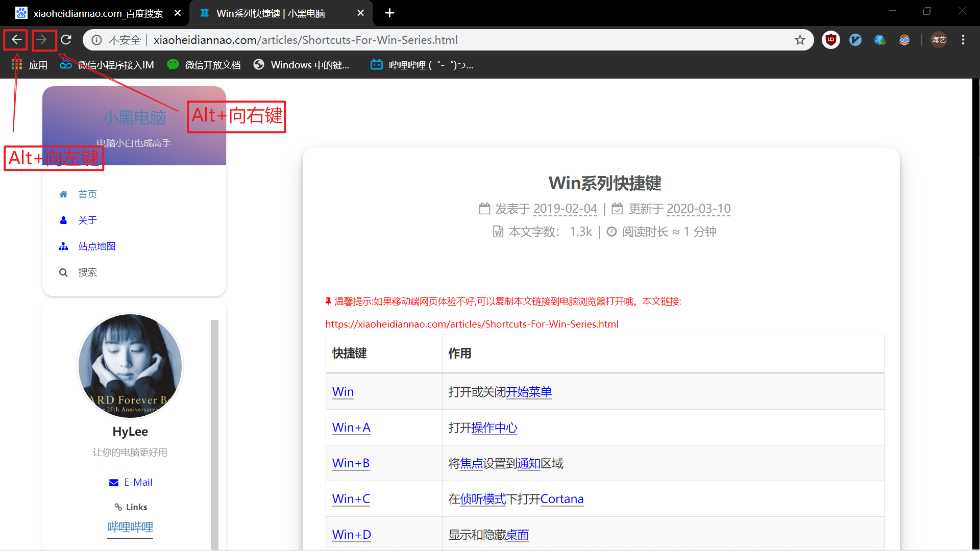The height and width of the screenshot is (551, 980).
Task: Open the 哔哩哔哩 bookmark
Action: coord(423,65)
